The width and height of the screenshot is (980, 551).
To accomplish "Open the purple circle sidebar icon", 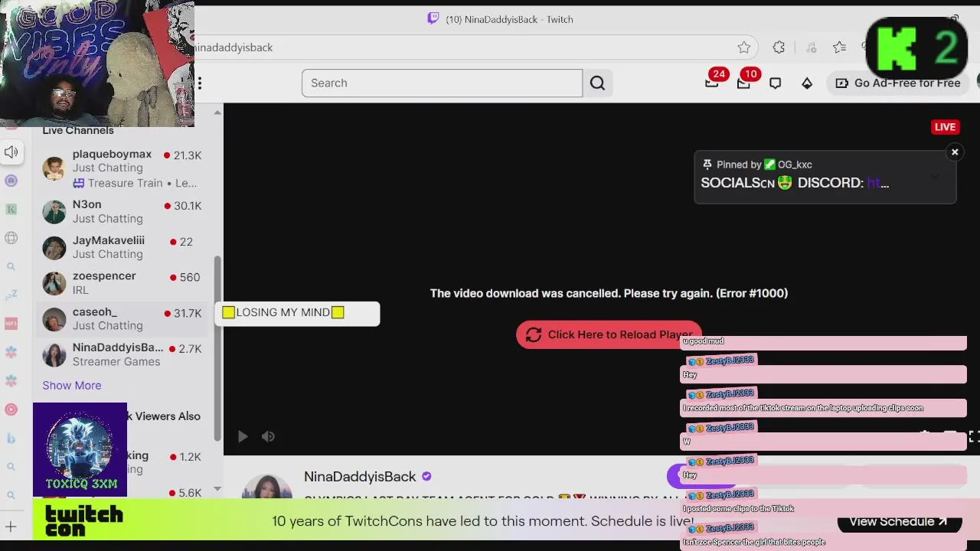I will (11, 181).
